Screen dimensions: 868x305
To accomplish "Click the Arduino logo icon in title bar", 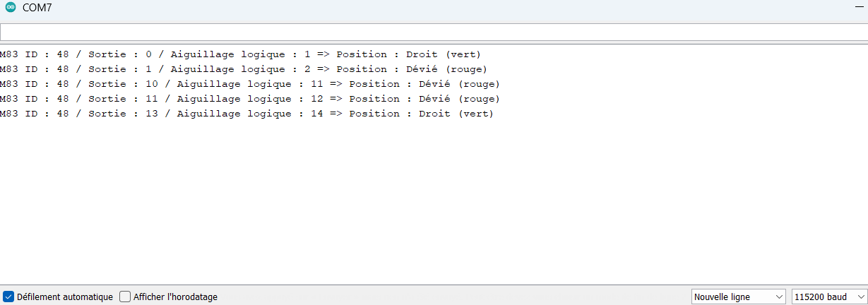I will point(11,8).
